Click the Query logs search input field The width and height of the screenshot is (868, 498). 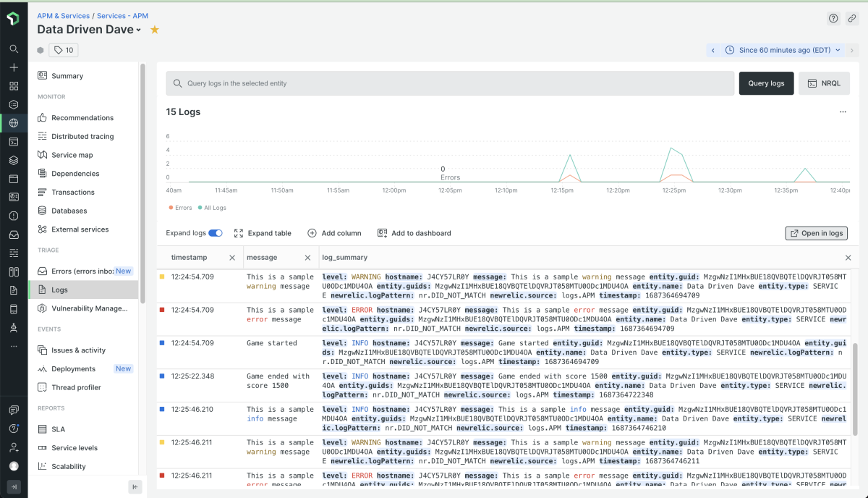coord(450,83)
